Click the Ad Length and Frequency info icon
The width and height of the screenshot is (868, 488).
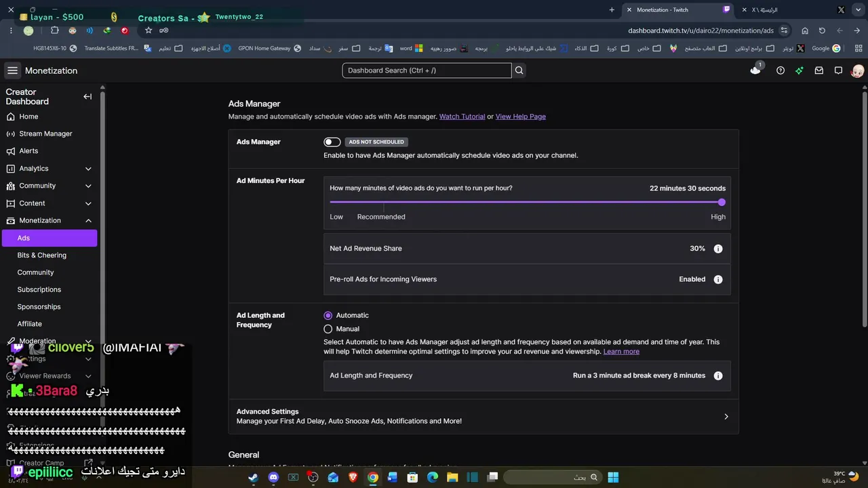(x=718, y=375)
